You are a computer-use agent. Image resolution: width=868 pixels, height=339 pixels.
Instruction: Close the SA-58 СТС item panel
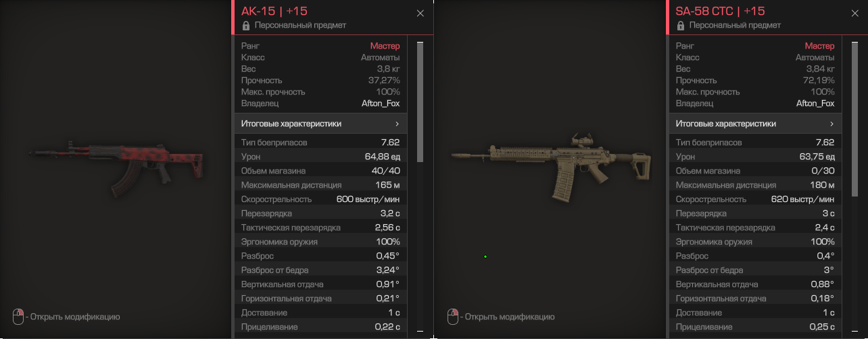click(855, 13)
